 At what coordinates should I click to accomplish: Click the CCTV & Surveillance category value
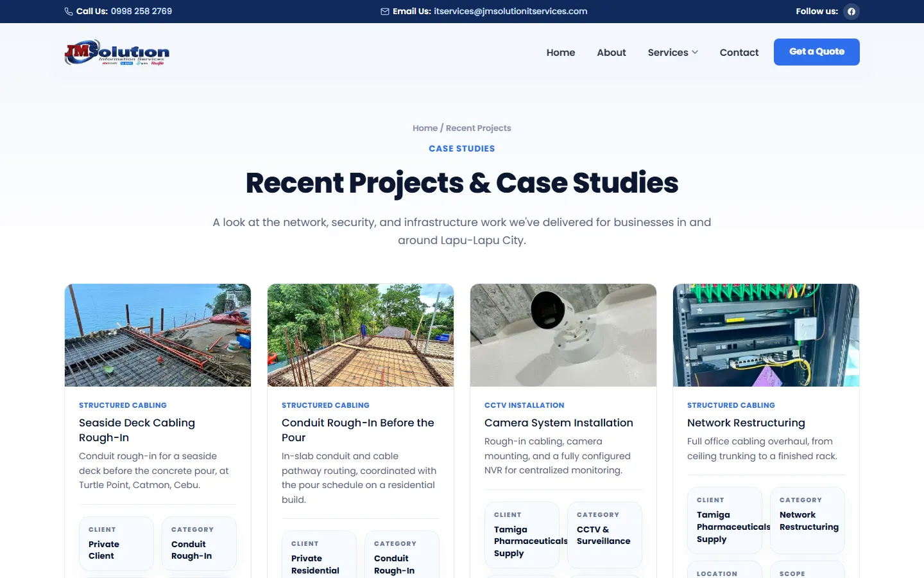[604, 536]
